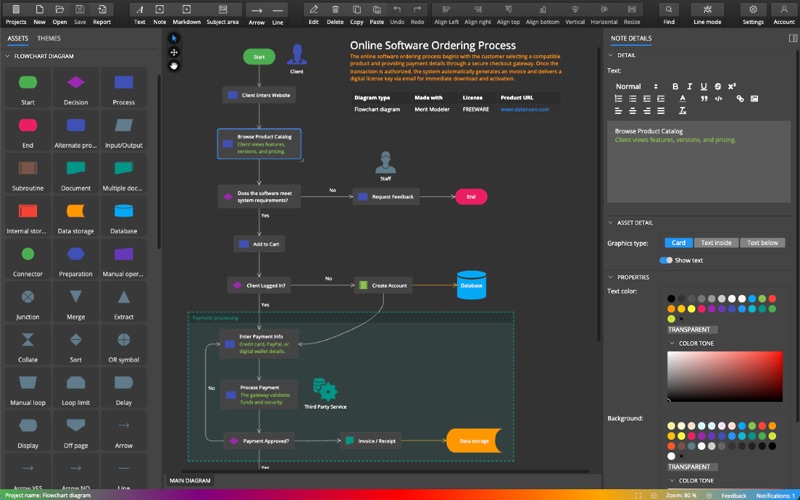Click Feedback in the status bar
Image resolution: width=800 pixels, height=500 pixels.
point(734,496)
